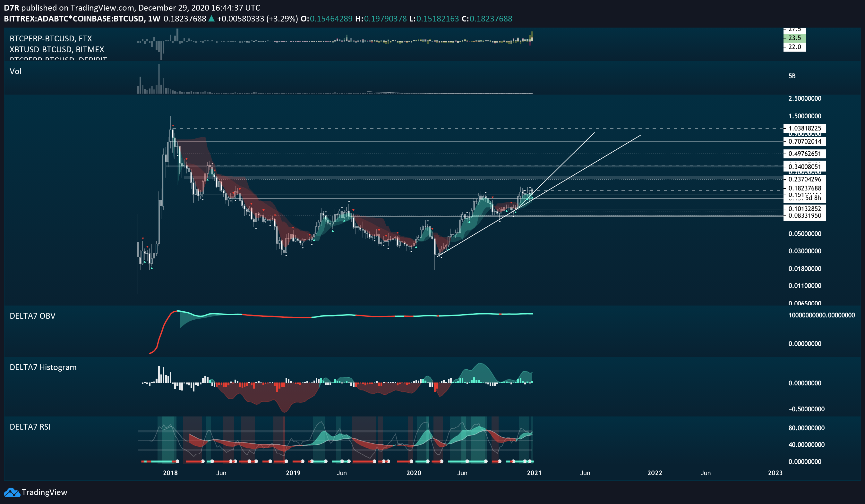Click the 0.08331950 price level tag
This screenshot has width=865, height=504.
[x=804, y=216]
